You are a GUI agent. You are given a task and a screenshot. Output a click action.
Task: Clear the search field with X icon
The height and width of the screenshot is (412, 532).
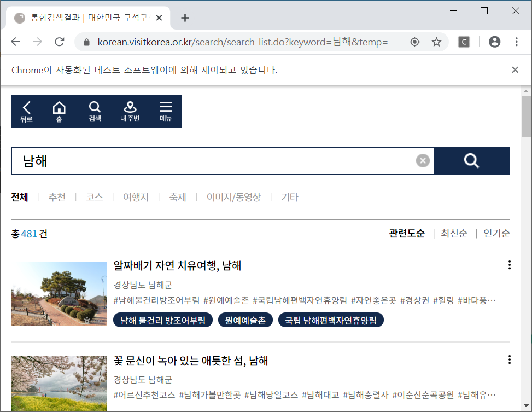(423, 161)
